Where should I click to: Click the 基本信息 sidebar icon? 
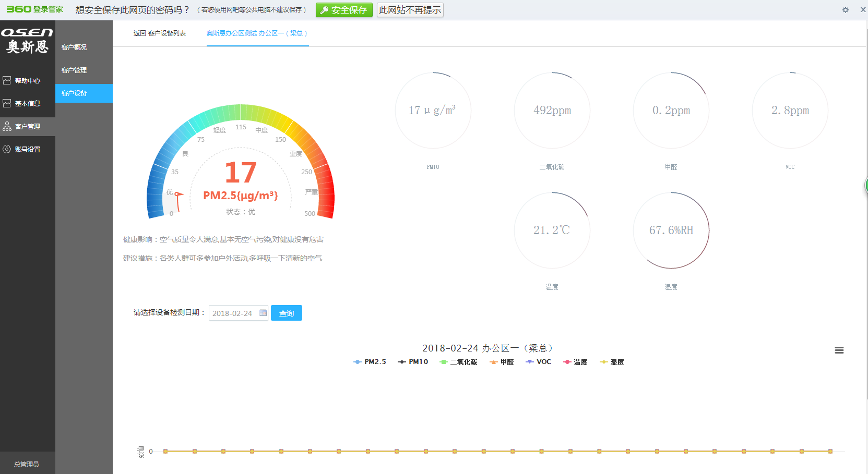click(x=7, y=103)
